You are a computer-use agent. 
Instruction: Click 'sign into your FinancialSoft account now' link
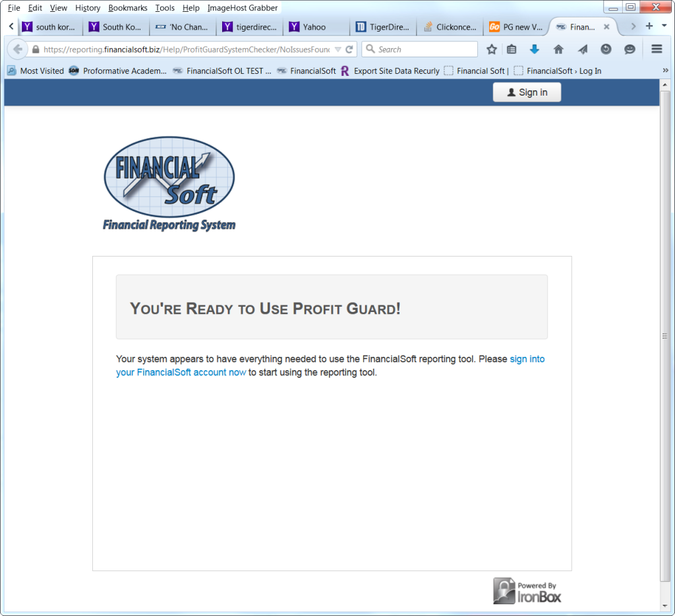[x=330, y=366]
